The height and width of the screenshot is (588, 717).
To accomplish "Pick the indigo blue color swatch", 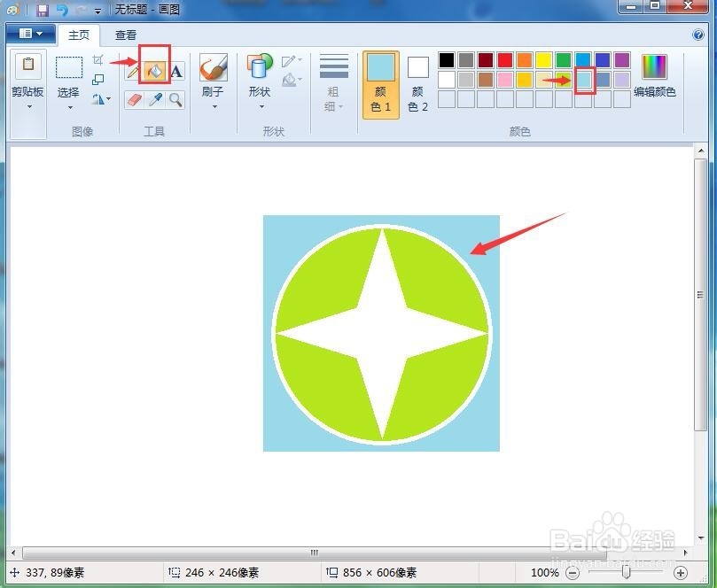I will (603, 60).
